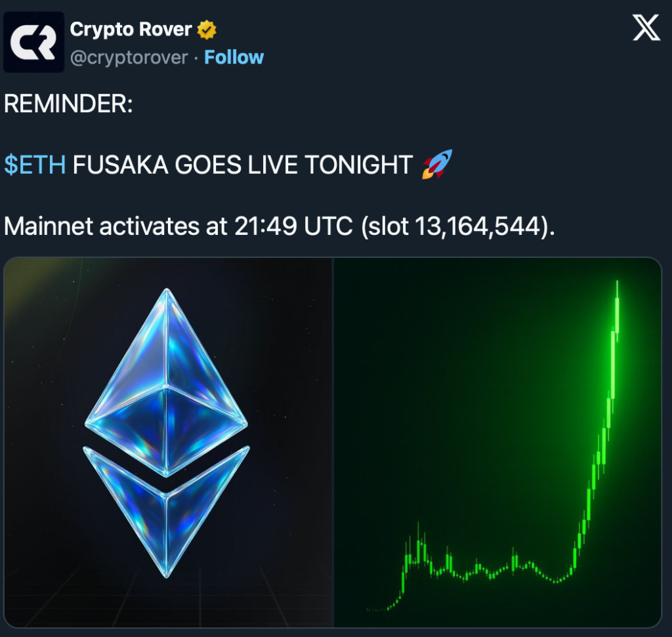This screenshot has width=672, height=637.
Task: Click the first small spike of the chart
Action: (x=418, y=544)
